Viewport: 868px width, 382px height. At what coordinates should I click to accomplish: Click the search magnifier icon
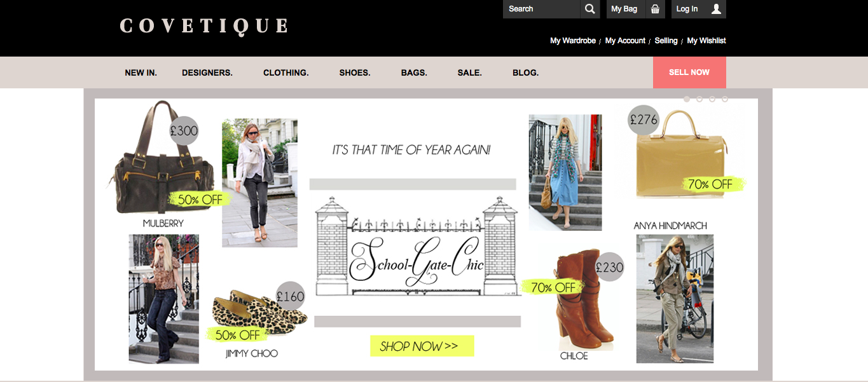point(589,9)
